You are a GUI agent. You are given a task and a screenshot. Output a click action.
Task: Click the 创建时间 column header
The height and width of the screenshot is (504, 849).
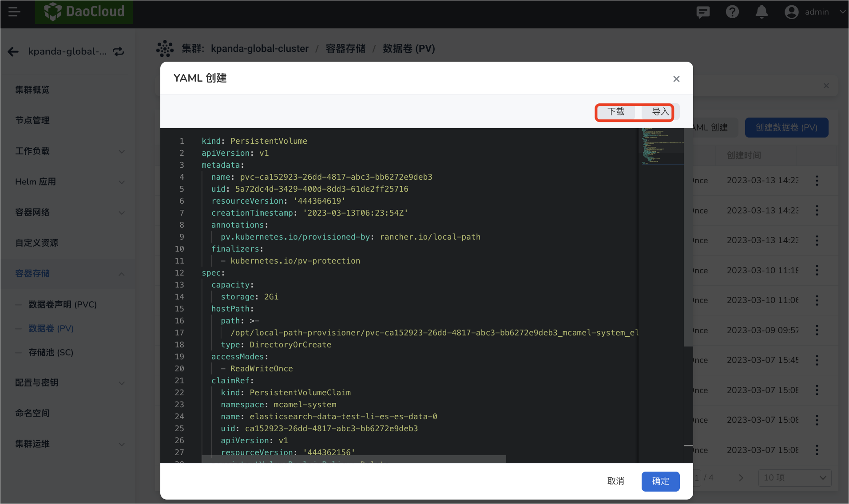point(744,156)
